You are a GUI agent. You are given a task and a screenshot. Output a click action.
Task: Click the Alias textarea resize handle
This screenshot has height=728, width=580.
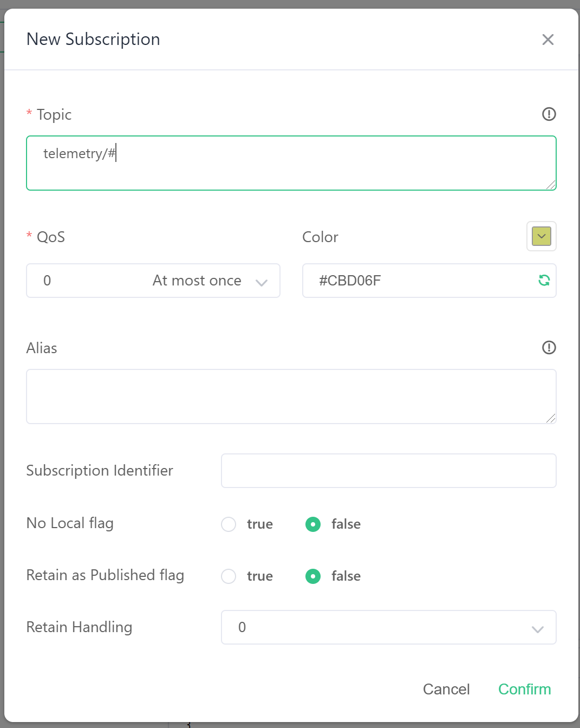(551, 419)
